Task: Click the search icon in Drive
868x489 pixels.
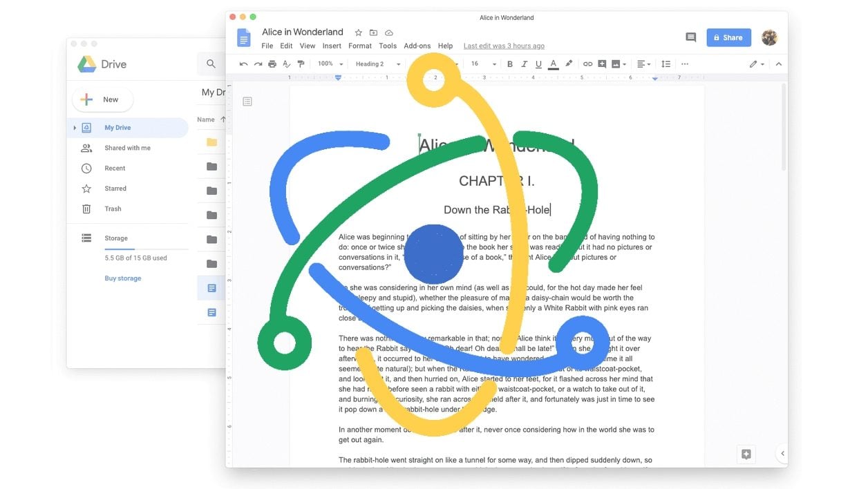Action: 211,64
